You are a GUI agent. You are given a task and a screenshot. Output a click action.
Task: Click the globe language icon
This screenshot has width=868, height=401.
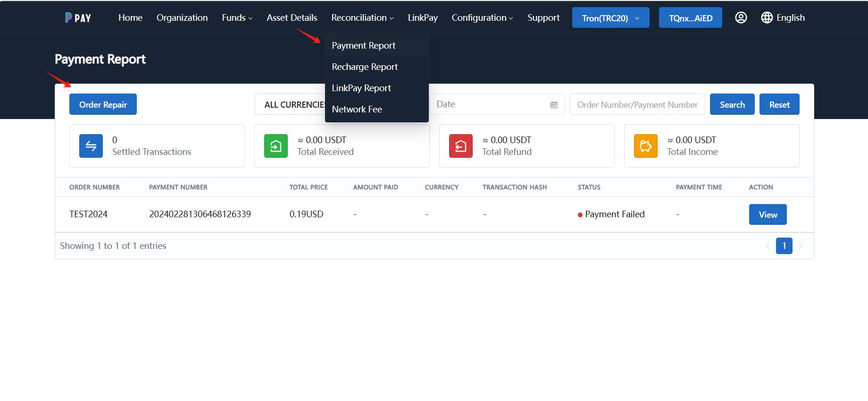pyautogui.click(x=767, y=17)
